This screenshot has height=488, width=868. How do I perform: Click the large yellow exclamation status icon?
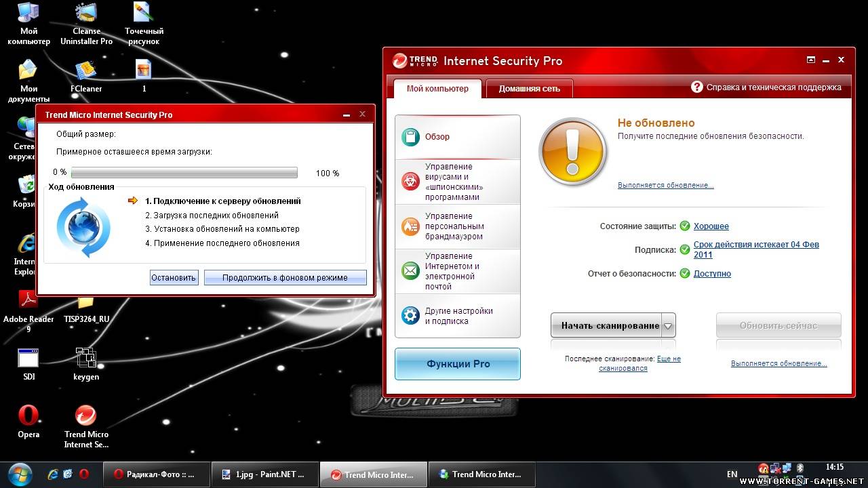(x=573, y=152)
